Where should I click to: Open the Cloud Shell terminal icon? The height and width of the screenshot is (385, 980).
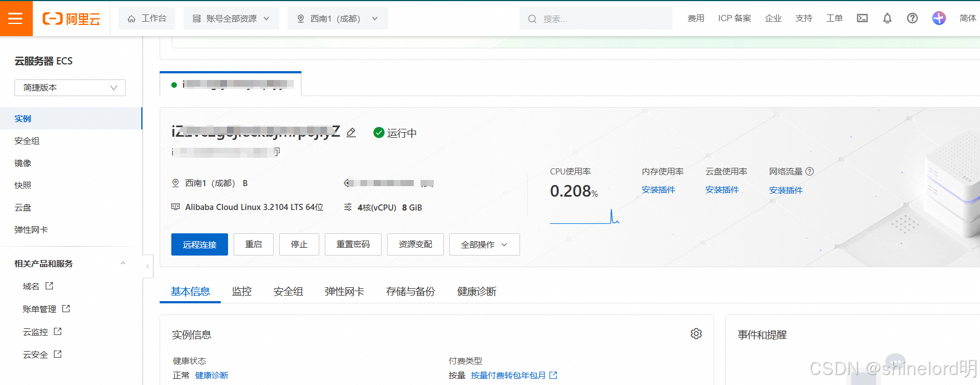(x=862, y=18)
